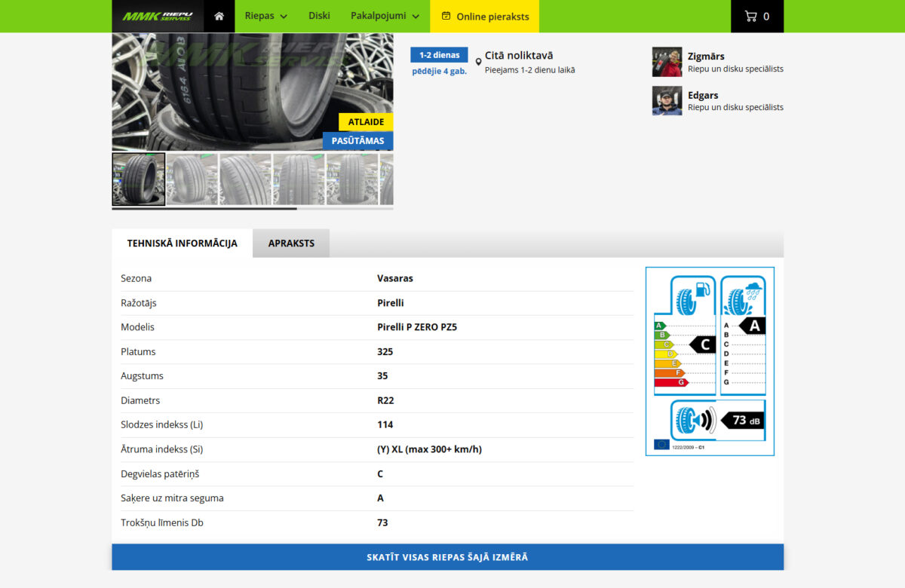
Task: Expand the Riepas dropdown menu
Action: 265,16
